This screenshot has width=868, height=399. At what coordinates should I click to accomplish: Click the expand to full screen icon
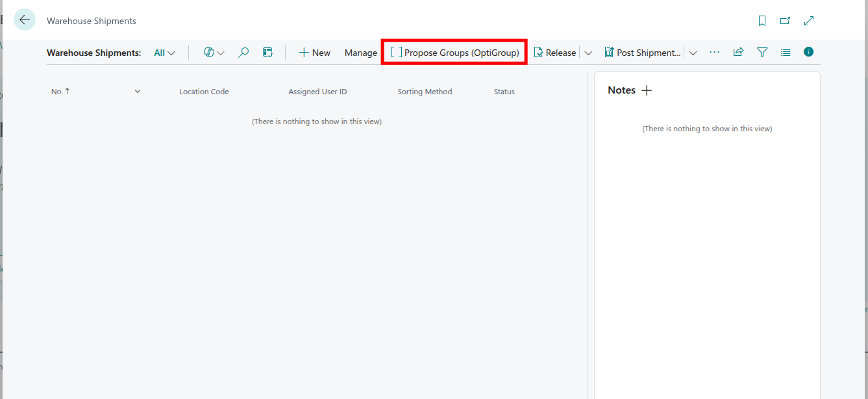809,21
